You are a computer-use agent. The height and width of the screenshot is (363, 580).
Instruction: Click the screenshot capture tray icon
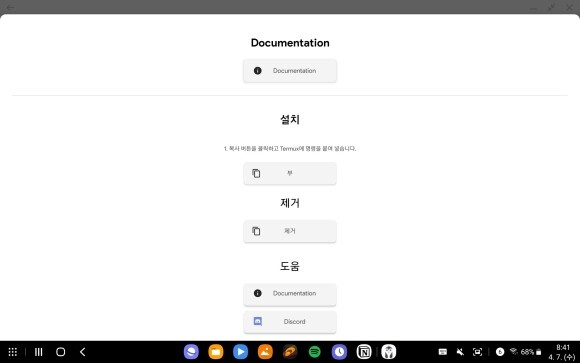(x=478, y=352)
